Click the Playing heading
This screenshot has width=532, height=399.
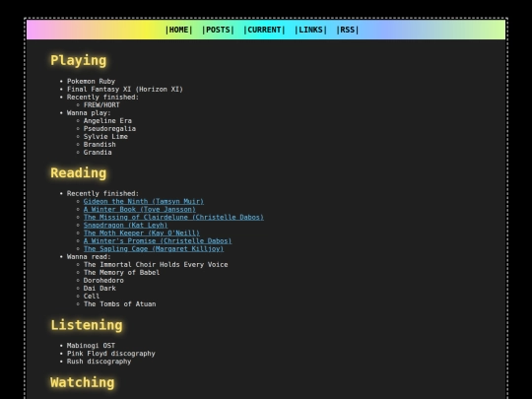[79, 60]
